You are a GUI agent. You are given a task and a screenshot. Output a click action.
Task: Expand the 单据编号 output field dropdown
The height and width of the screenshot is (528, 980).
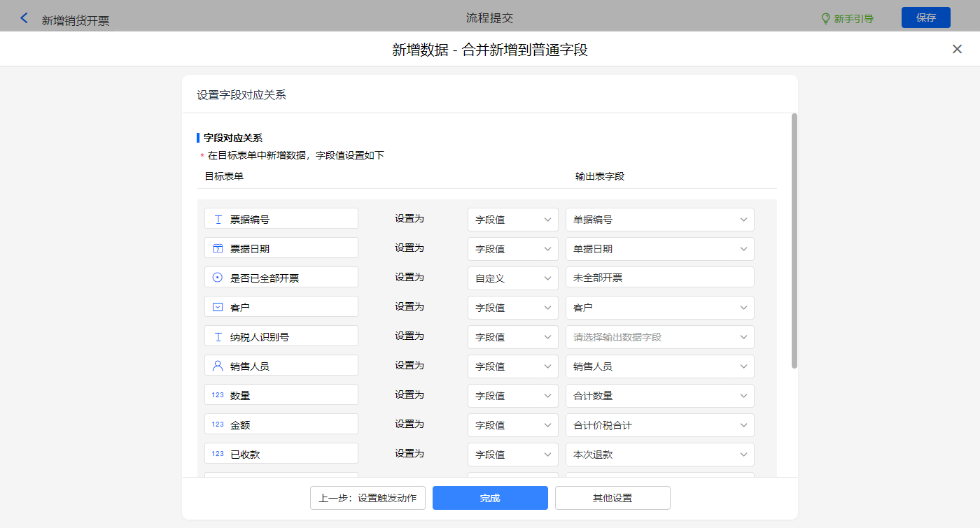pyautogui.click(x=659, y=219)
